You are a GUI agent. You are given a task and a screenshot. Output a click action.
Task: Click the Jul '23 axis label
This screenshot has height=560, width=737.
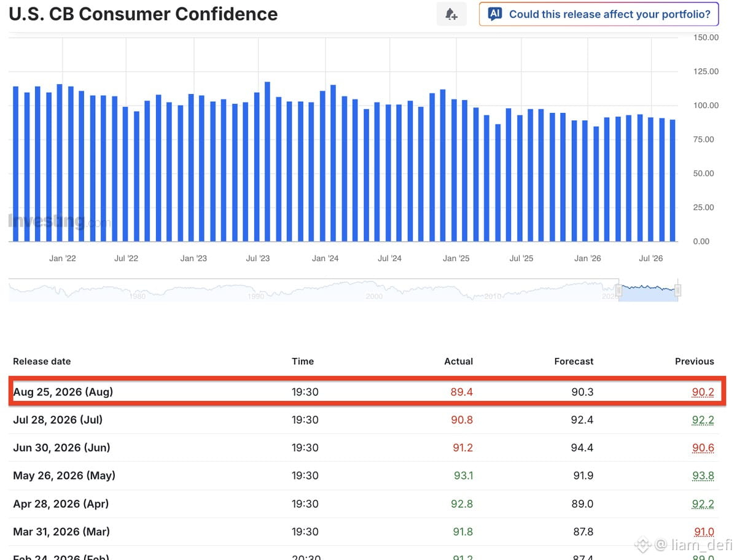(258, 259)
